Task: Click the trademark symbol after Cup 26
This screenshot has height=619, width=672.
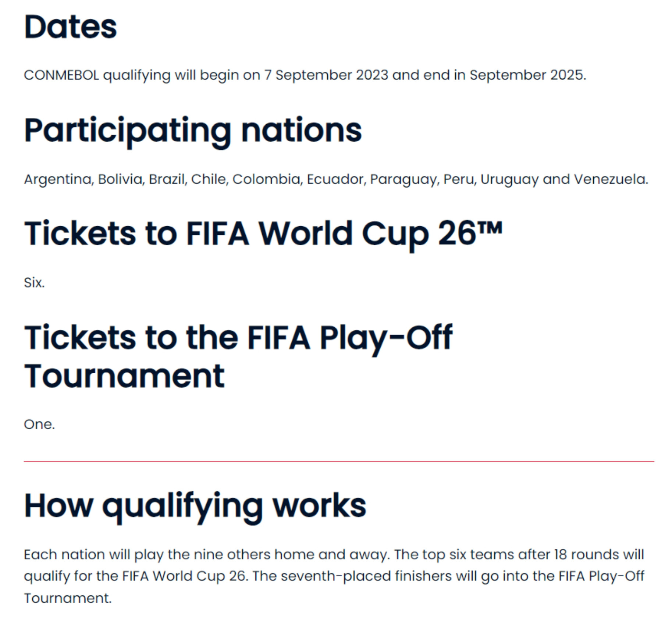Action: (x=490, y=228)
